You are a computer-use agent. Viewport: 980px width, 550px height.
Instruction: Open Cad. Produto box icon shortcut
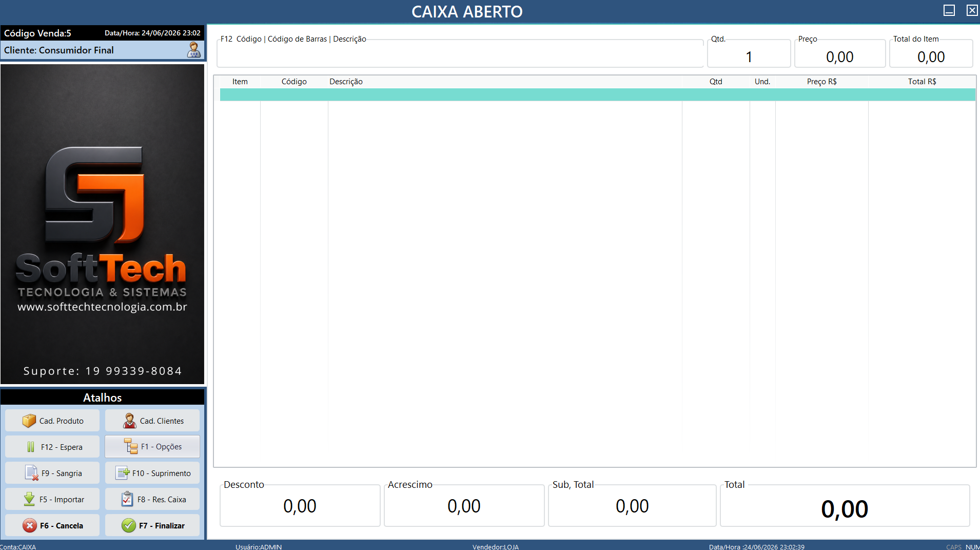pyautogui.click(x=29, y=421)
